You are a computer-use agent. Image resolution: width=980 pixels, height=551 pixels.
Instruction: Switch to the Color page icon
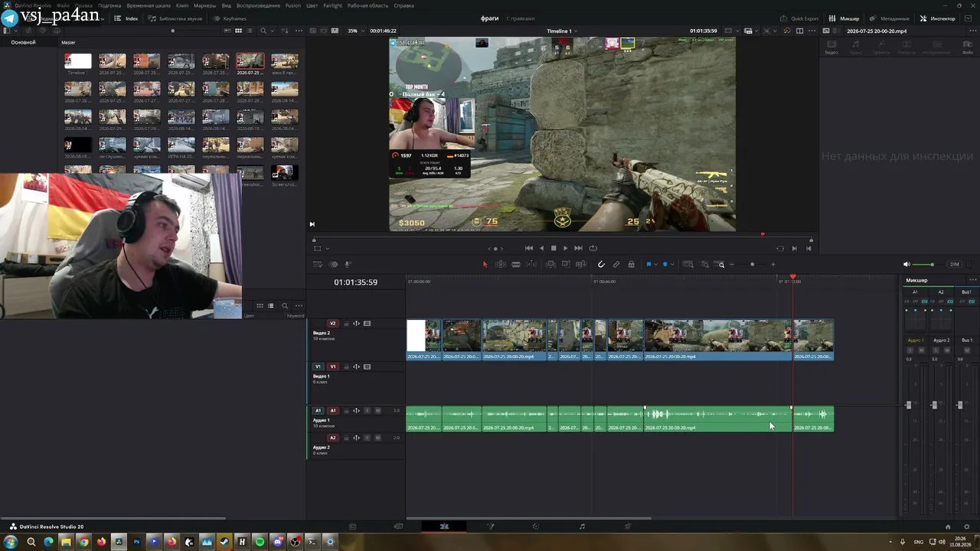[536, 527]
